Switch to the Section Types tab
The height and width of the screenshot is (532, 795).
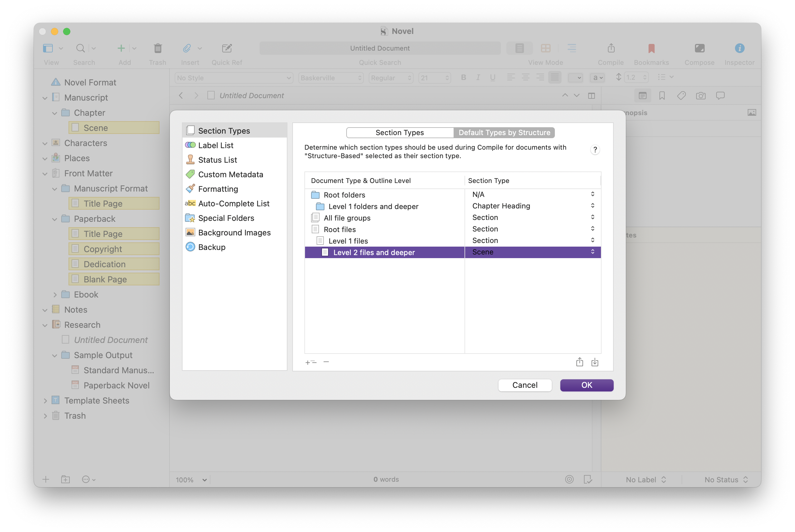coord(400,133)
